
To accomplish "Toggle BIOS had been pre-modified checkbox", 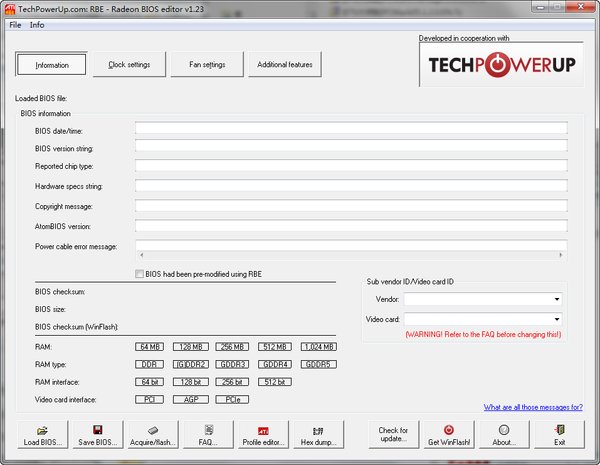I will [139, 274].
